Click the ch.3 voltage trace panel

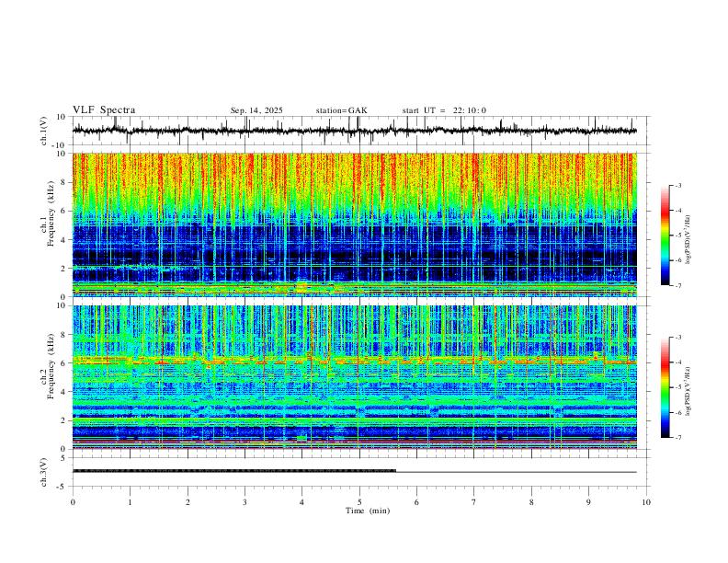point(361,472)
